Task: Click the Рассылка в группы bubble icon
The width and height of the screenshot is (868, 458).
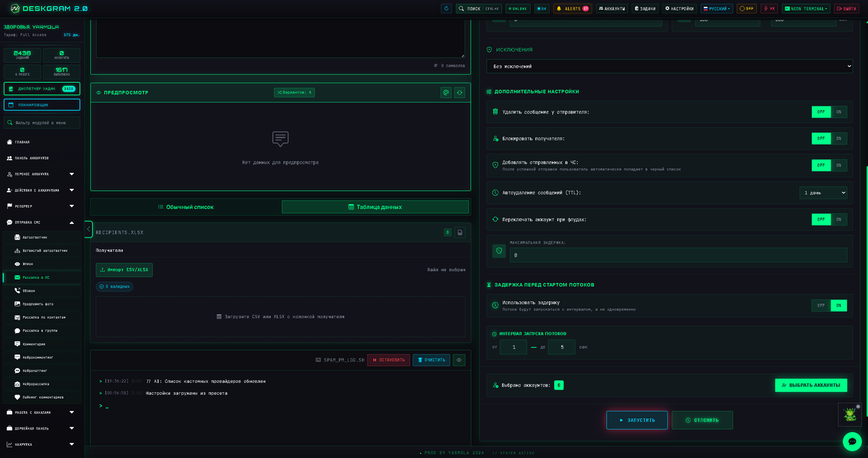Action: [17, 330]
